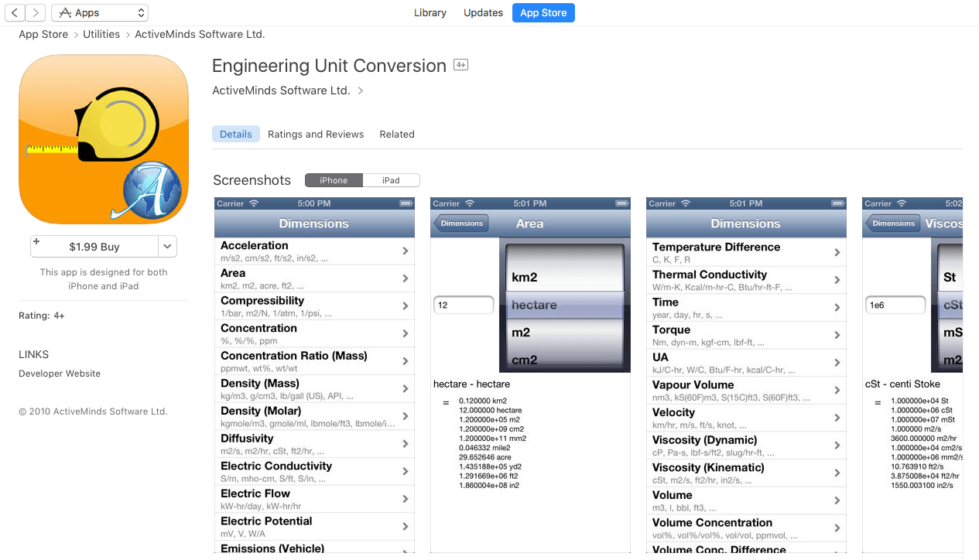Click the input field containing 12
Image resolution: width=979 pixels, height=560 pixels.
point(464,305)
